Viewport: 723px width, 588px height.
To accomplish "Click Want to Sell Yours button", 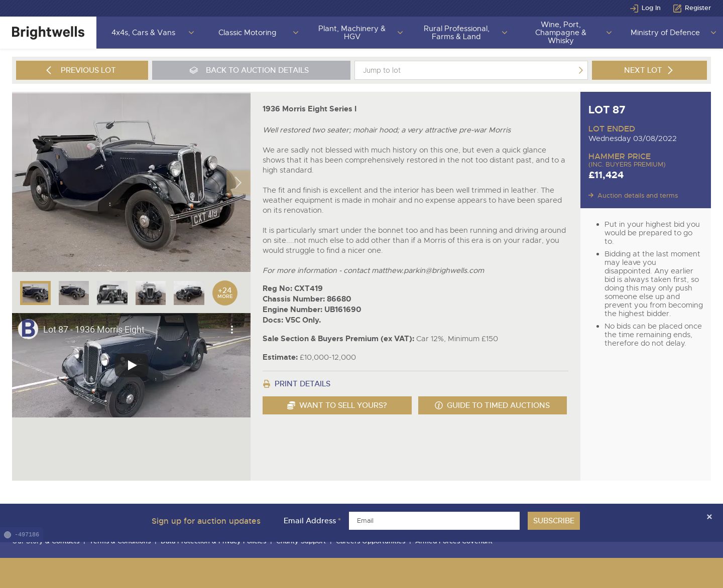I will pyautogui.click(x=337, y=405).
